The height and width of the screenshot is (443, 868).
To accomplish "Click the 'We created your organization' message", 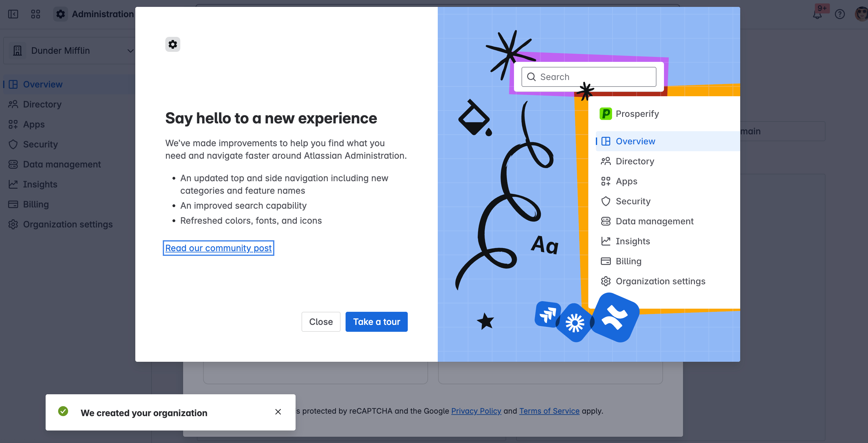I will (144, 413).
